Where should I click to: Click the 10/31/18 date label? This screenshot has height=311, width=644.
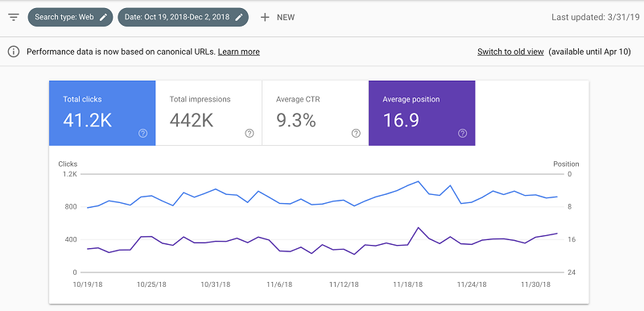[215, 284]
